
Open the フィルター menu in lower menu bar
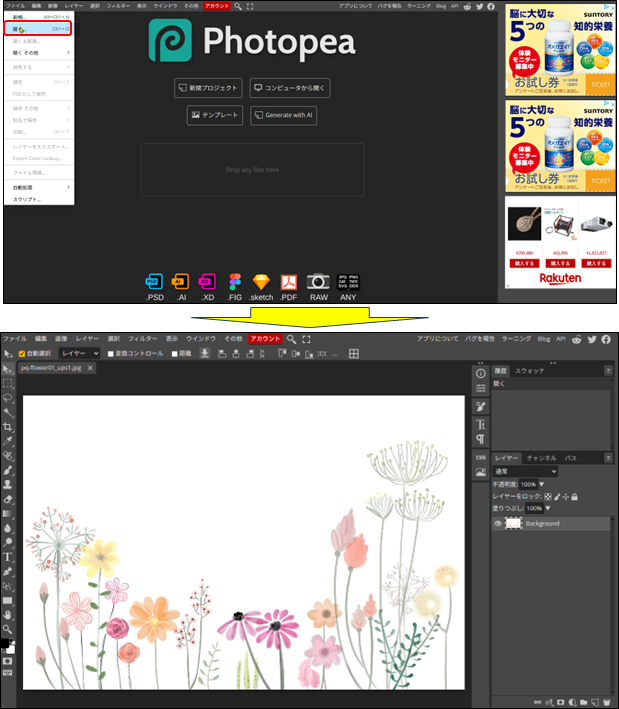(x=142, y=340)
